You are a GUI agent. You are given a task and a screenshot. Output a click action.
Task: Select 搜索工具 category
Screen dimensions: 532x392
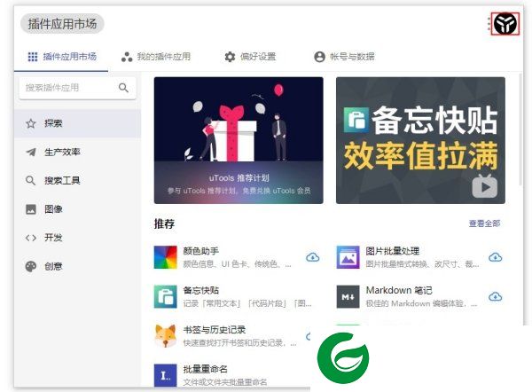pos(77,181)
